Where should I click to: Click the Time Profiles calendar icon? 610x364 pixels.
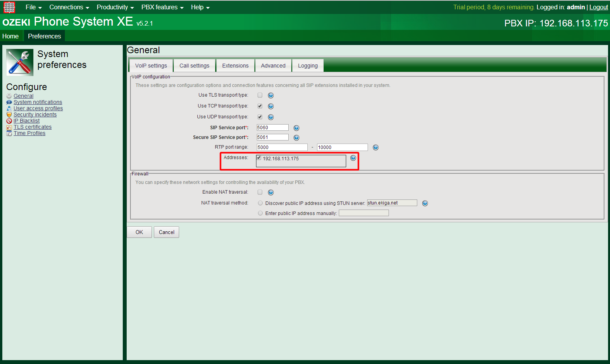point(9,133)
